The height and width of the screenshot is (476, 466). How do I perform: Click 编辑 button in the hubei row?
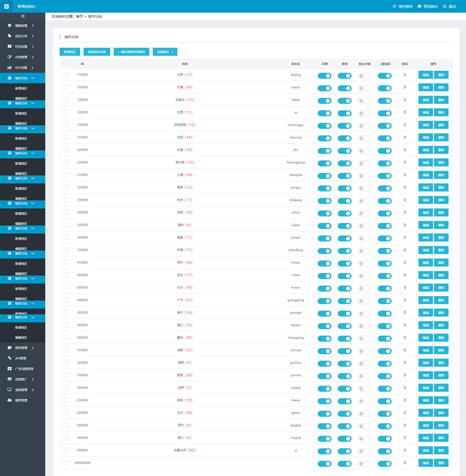coord(426,275)
